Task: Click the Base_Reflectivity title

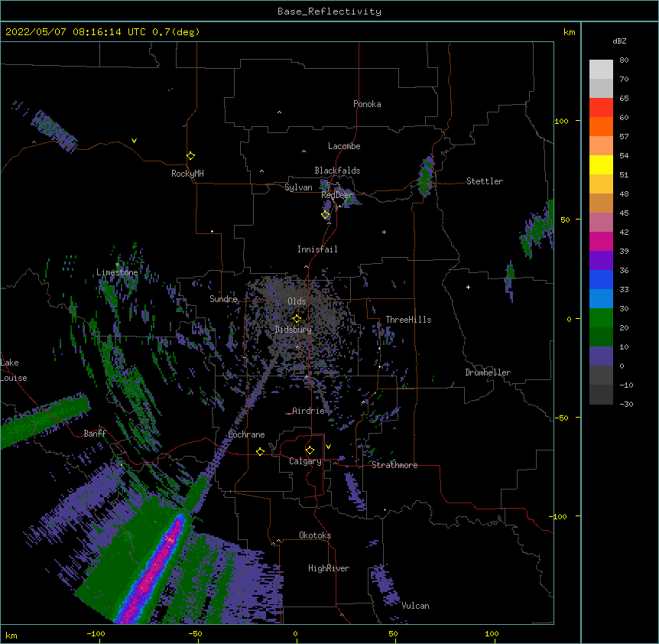Action: tap(329, 11)
